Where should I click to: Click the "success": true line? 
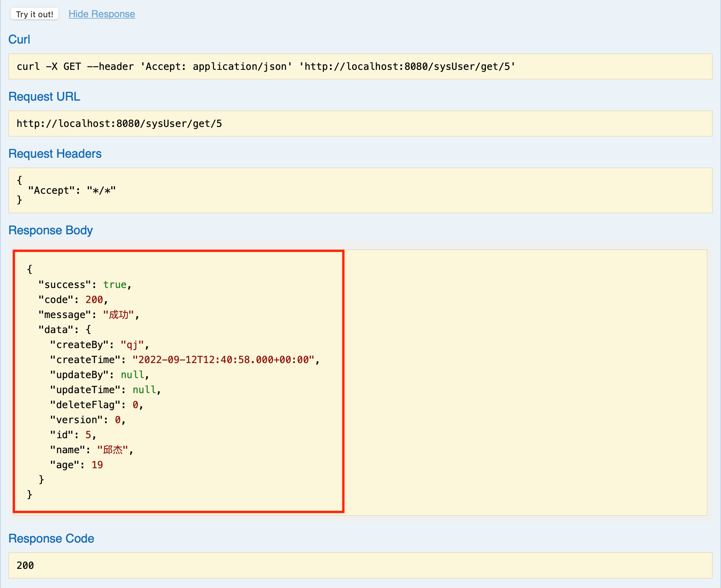(x=85, y=285)
